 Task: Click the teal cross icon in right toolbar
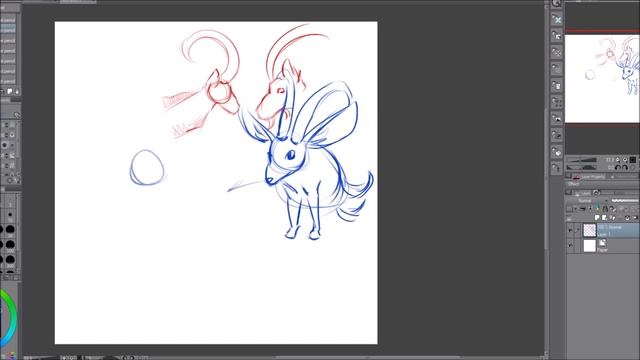tap(557, 20)
